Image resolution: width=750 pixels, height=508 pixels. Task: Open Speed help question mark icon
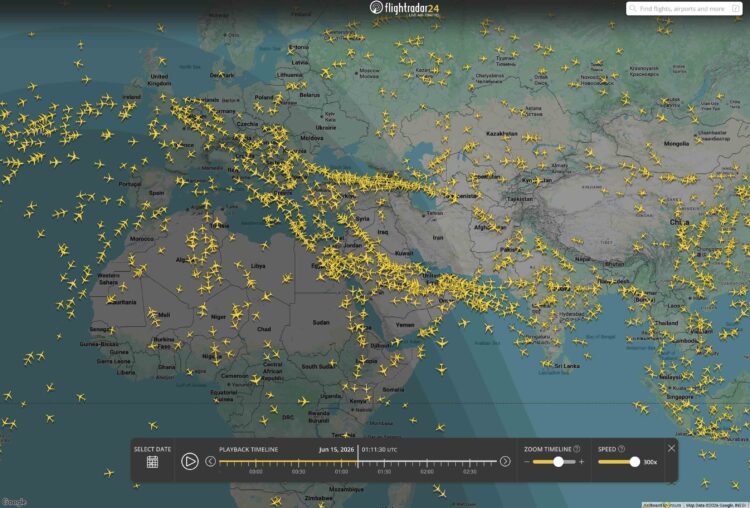pyautogui.click(x=621, y=449)
